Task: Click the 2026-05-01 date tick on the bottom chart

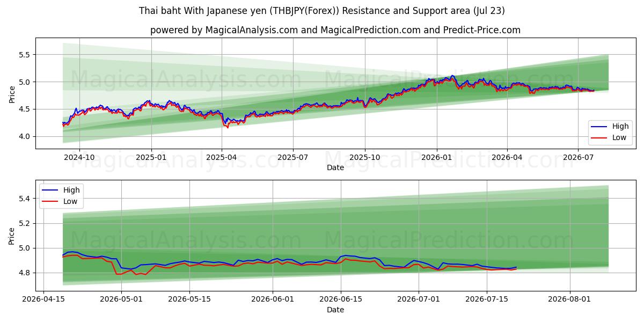Action: tap(121, 299)
